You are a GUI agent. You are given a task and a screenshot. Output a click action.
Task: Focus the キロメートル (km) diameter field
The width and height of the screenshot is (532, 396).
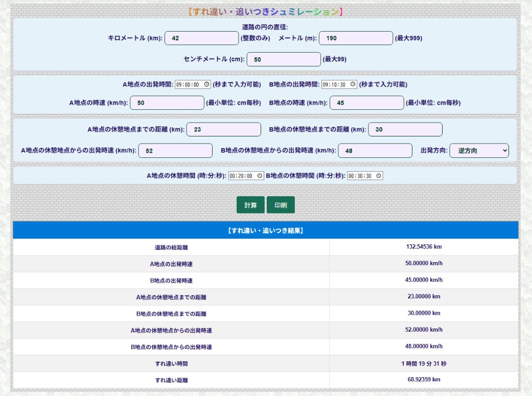click(x=201, y=38)
